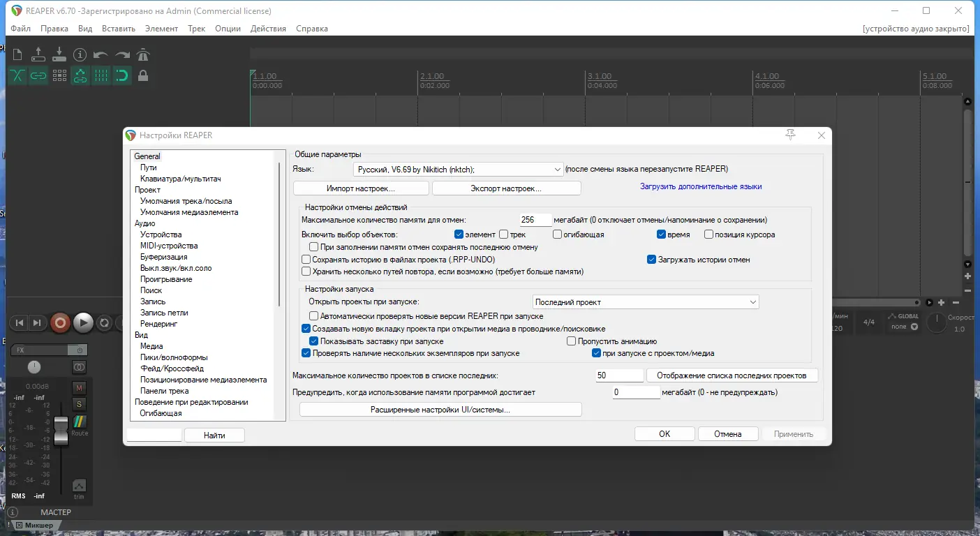Screen dimensions: 980x536
Task: Click the info icon beside МАСТЕР label
Action: click(13, 512)
